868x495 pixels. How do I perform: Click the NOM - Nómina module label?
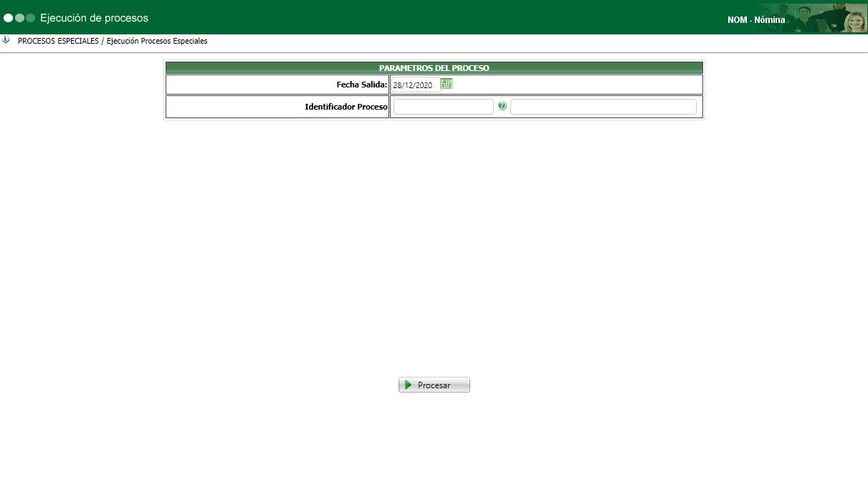click(x=756, y=20)
